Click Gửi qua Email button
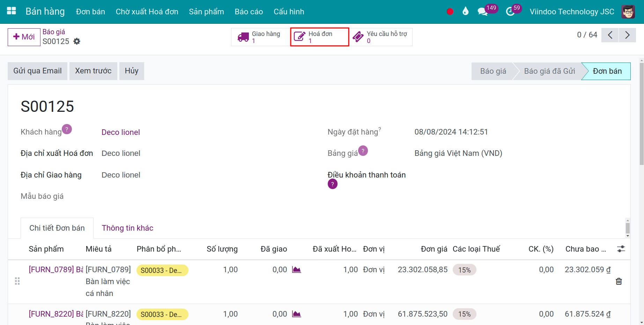The width and height of the screenshot is (644, 325). coord(37,71)
